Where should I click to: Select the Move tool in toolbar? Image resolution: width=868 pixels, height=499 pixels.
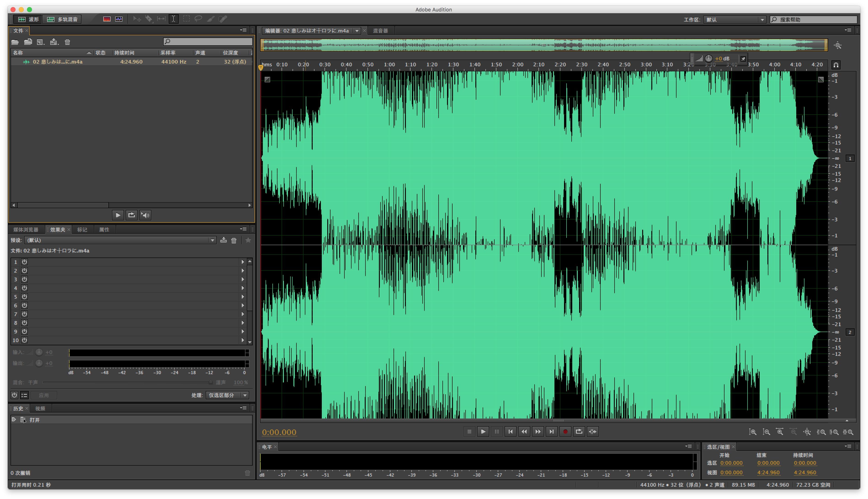137,19
